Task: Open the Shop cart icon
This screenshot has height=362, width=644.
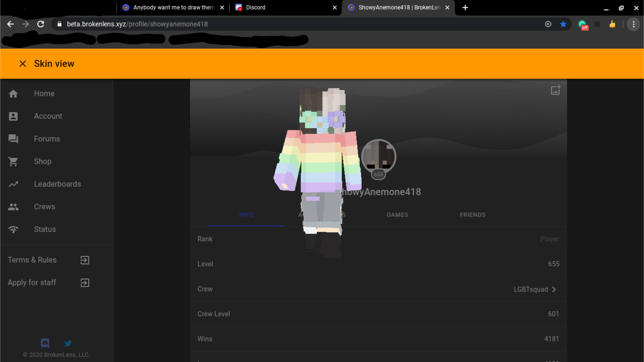Action: point(13,162)
